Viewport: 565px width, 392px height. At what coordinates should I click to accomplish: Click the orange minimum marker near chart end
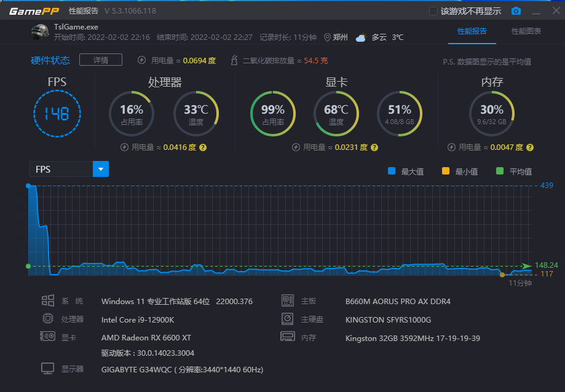coord(502,275)
